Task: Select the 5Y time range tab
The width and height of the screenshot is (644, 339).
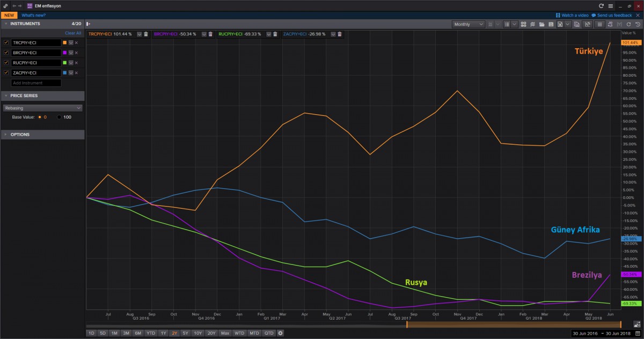Action: point(185,333)
